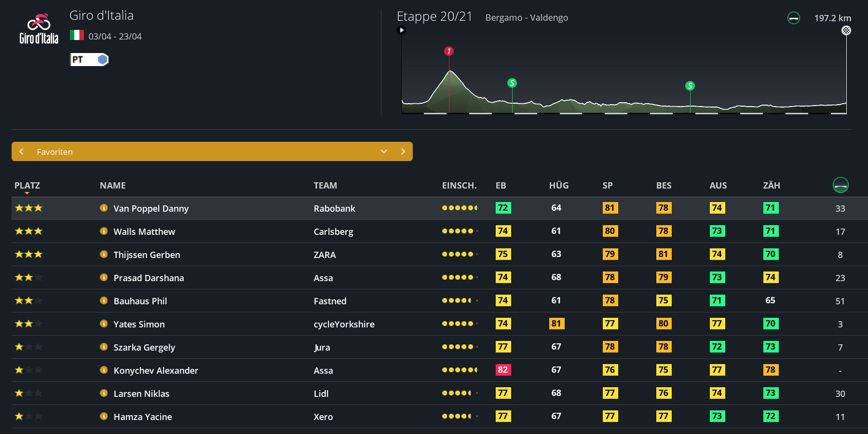Click the red 82 EB rating of Konychev
Viewport: 868px width, 434px height.
tap(502, 370)
